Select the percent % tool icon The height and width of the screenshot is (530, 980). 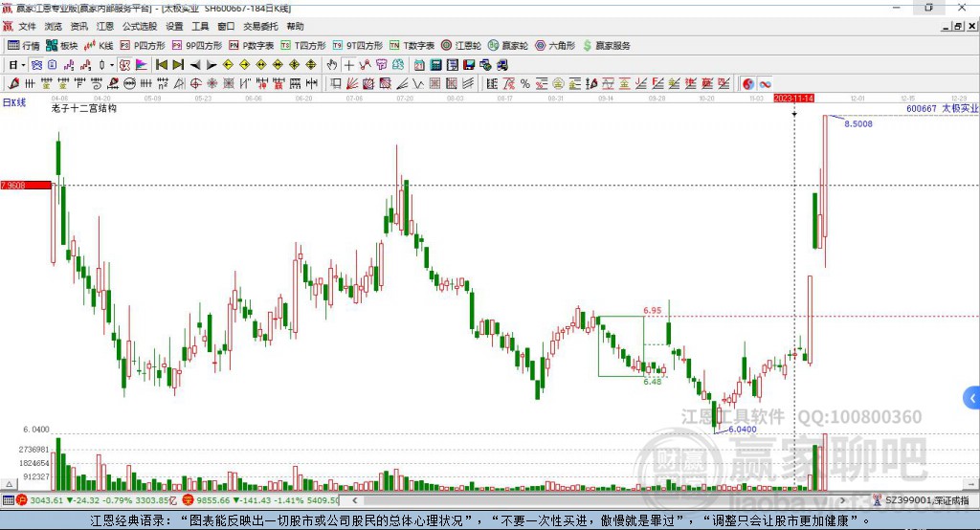coord(525,84)
